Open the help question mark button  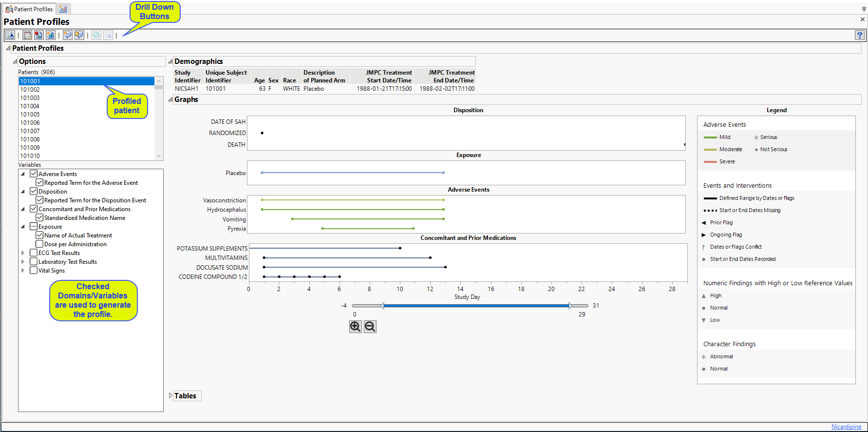[x=859, y=35]
